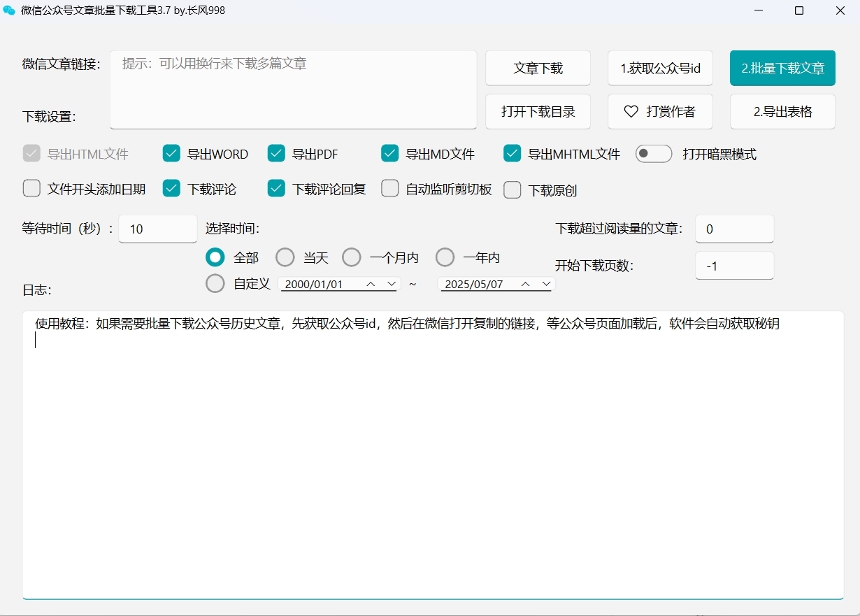The image size is (860, 616).
Task: Click the 等待时间 field showing 10
Action: click(x=158, y=229)
